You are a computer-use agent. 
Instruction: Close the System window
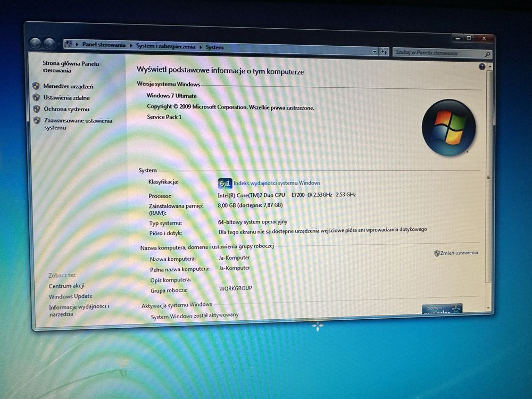click(x=484, y=38)
